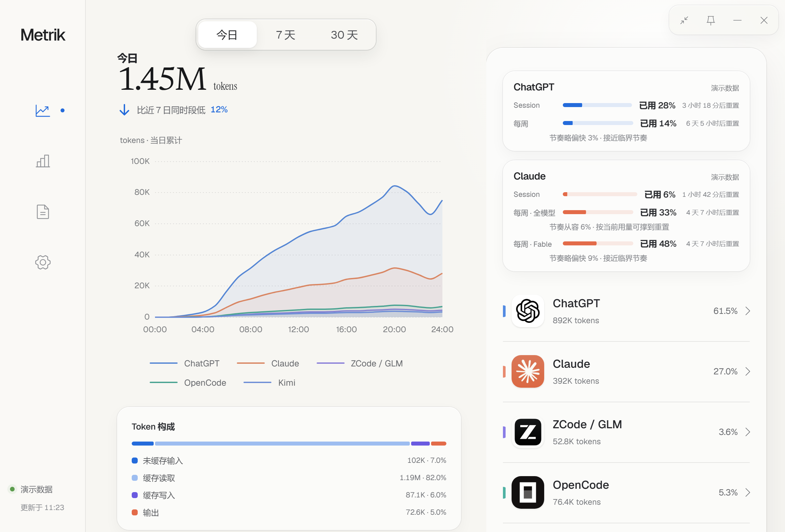Toggle the Kimi series in chart legend
The width and height of the screenshot is (785, 532).
tap(269, 382)
